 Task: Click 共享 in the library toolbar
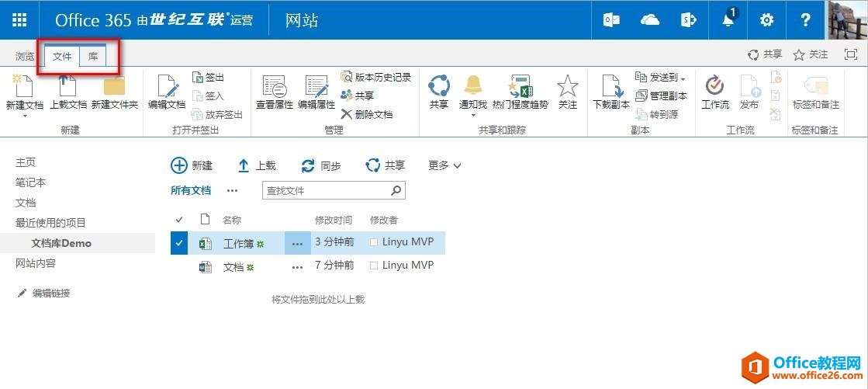pos(386,165)
